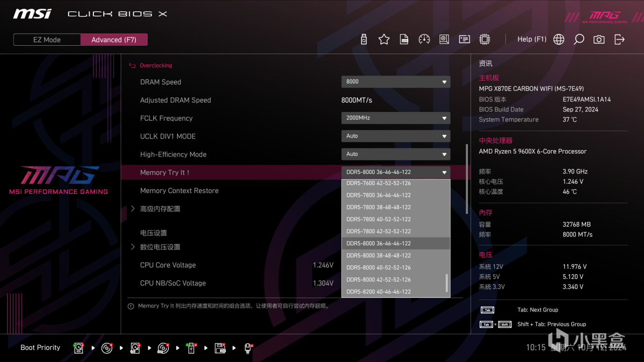
Task: Click the 8000MT/s adjusted speed value
Action: pyautogui.click(x=357, y=100)
